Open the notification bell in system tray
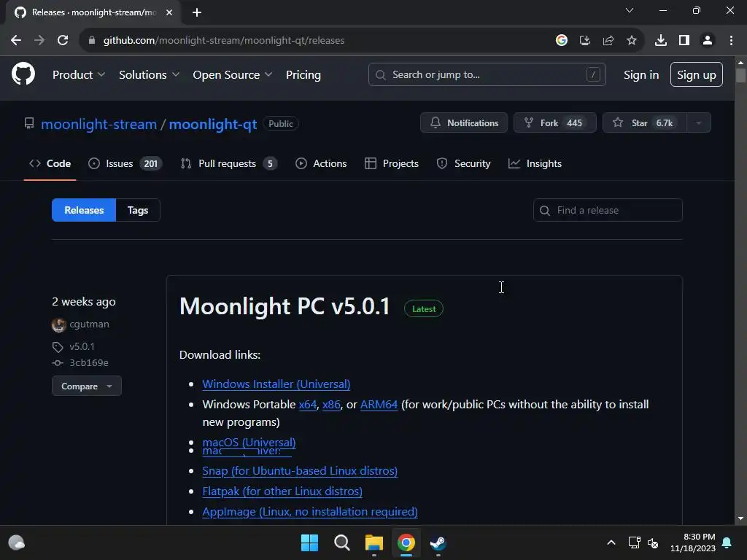Screen dimensions: 747x560 (x=727, y=542)
